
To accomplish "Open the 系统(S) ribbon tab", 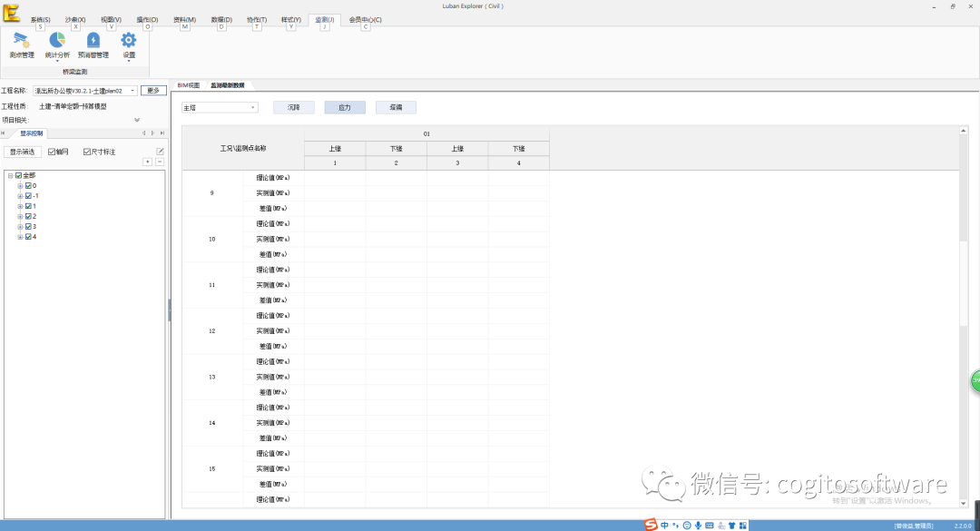I will 40,20.
